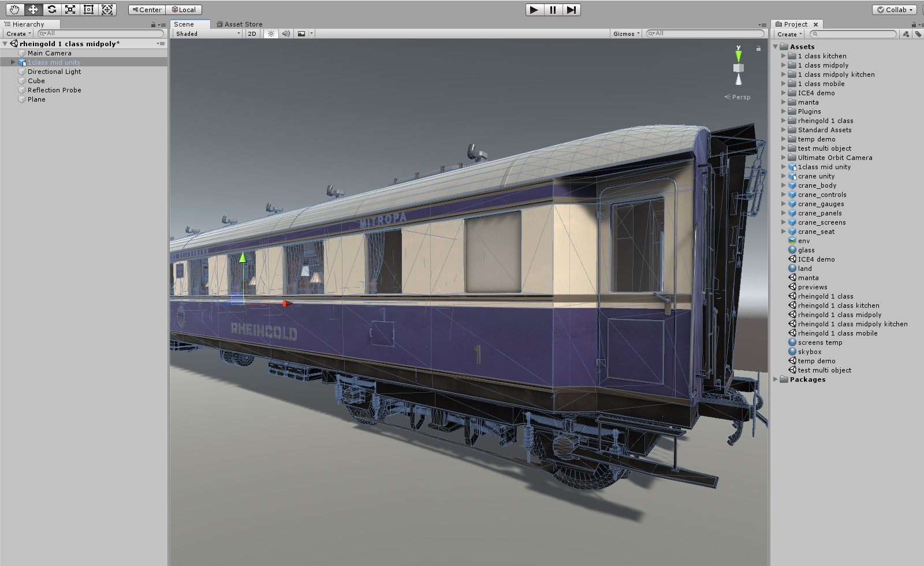Select the combined Transform tool
The height and width of the screenshot is (566, 924).
[x=107, y=9]
